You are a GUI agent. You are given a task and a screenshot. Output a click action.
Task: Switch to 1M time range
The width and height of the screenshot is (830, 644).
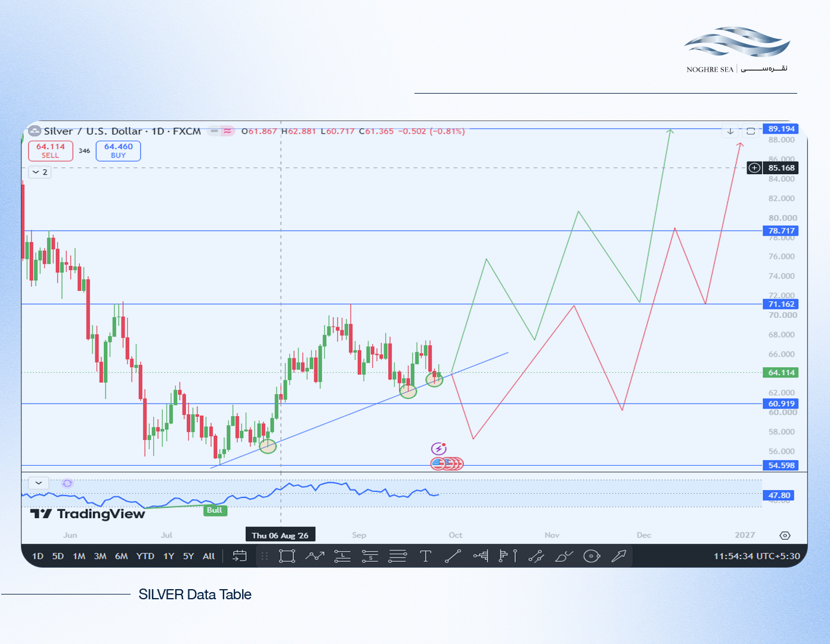click(x=79, y=556)
